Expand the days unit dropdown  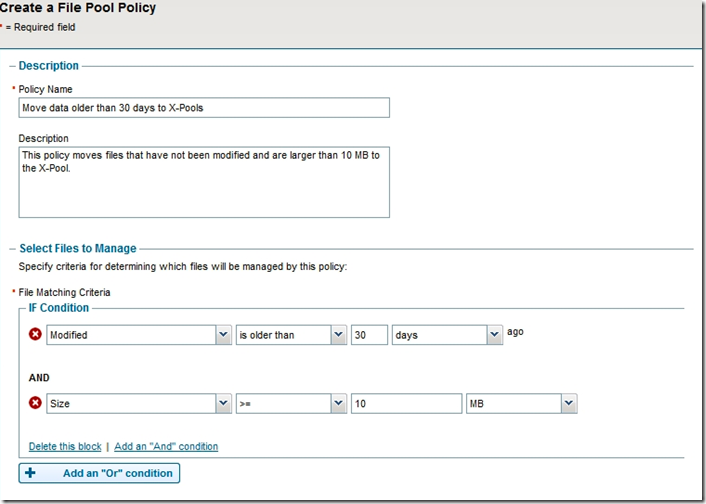(x=447, y=335)
